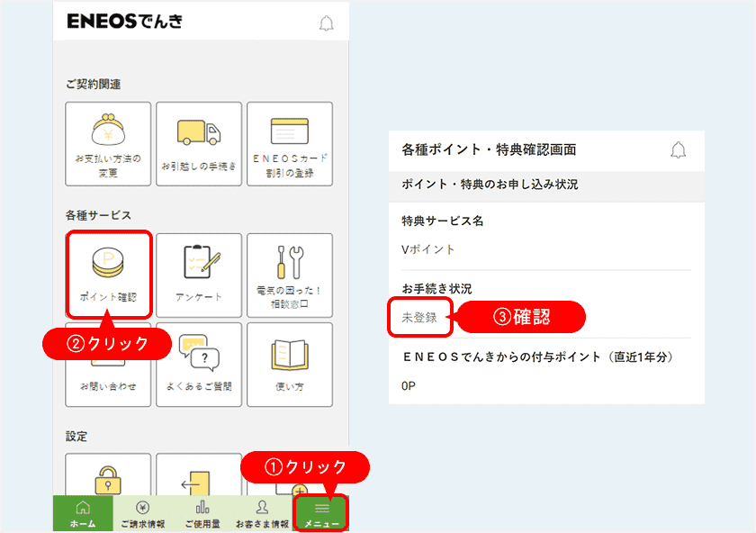Open ポイント確認 coin tile

click(108, 275)
